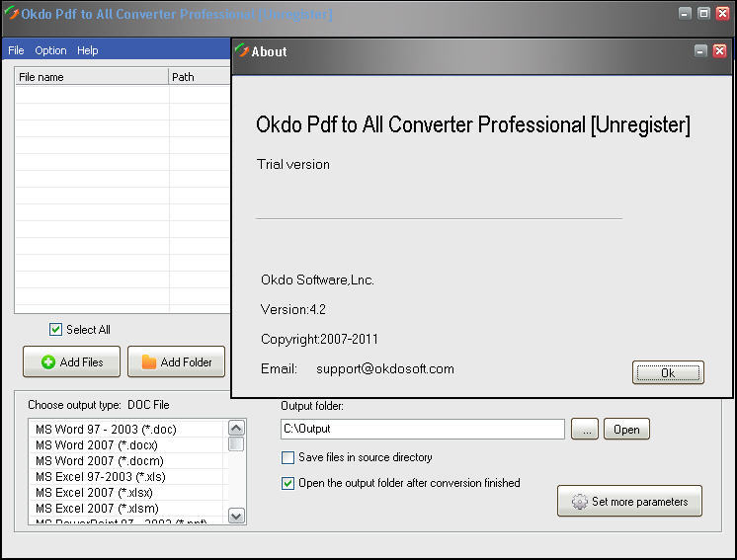Screen dimensions: 737x560
Task: Click the Okdo logo icon in main window title bar
Action: coord(11,13)
